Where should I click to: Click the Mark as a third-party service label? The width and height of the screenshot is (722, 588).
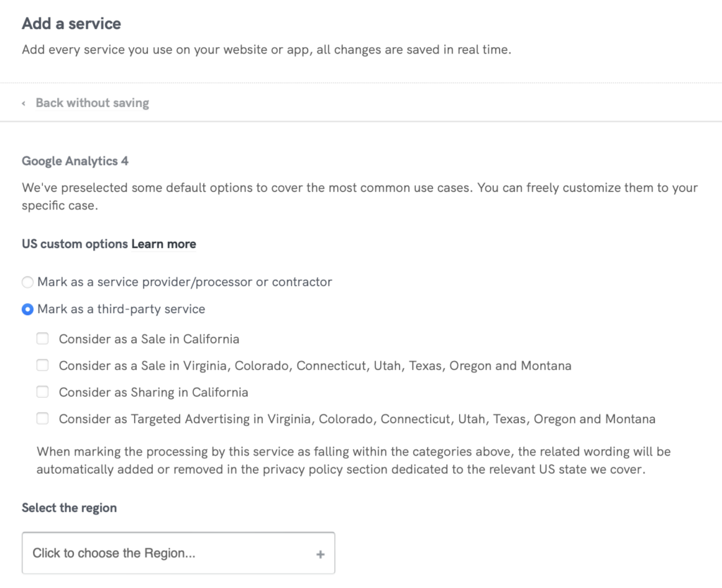click(121, 309)
